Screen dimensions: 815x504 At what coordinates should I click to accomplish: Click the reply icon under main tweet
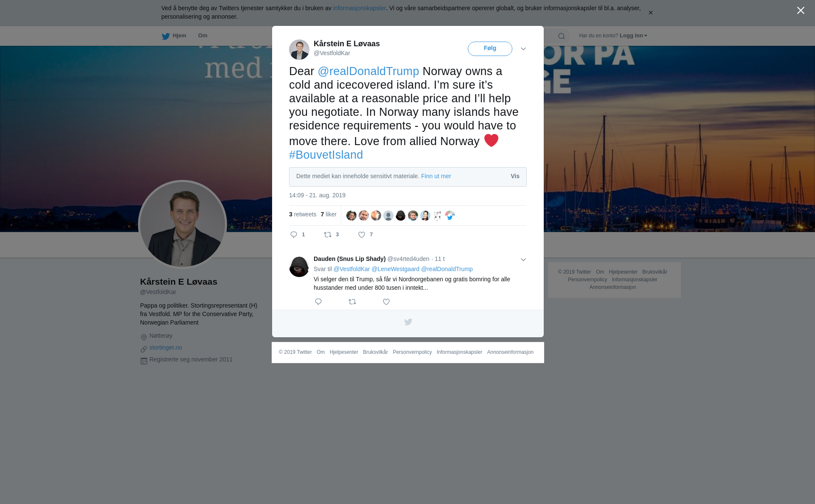pyautogui.click(x=294, y=235)
